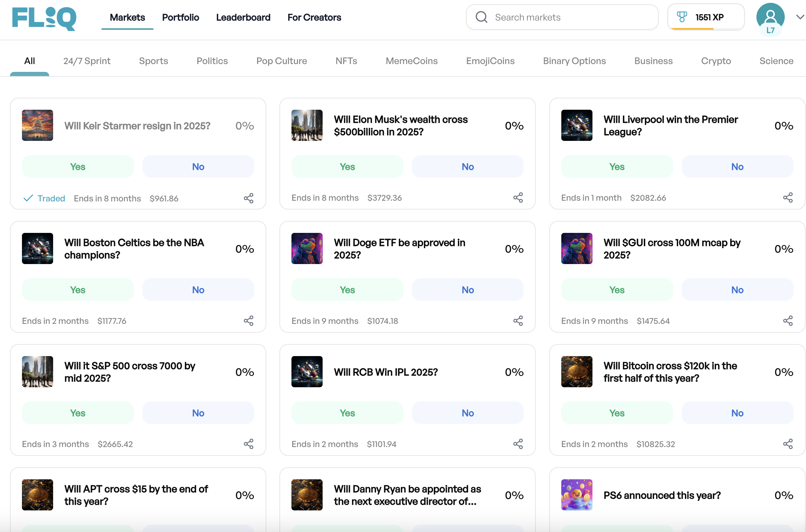
Task: Switch to the 24/7 Sprint tab
Action: point(87,61)
